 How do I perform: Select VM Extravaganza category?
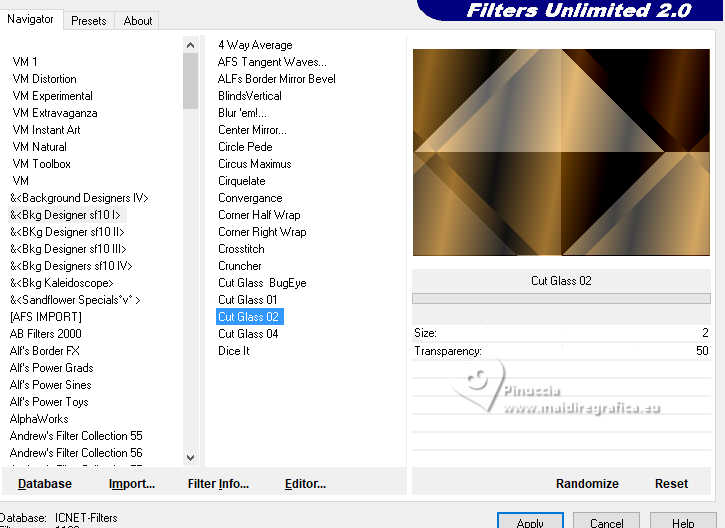55,113
